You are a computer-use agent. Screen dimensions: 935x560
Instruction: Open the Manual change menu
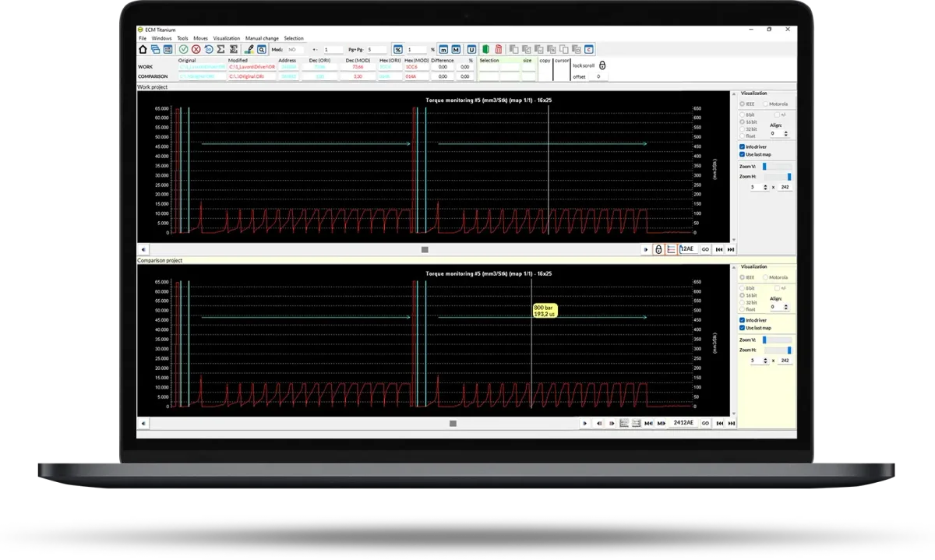click(x=262, y=38)
